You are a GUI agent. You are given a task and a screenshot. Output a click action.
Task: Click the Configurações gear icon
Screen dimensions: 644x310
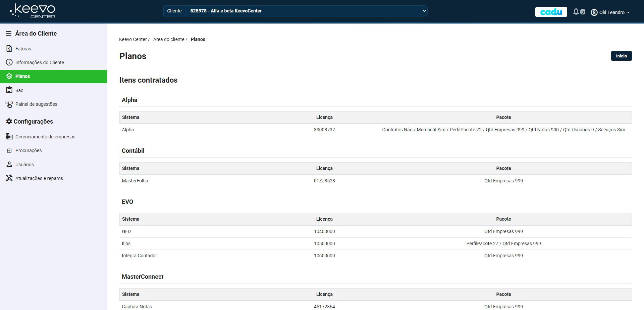point(9,122)
